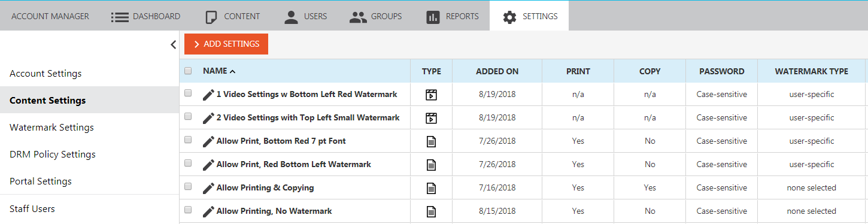Click the Print column header
The height and width of the screenshot is (224, 868).
578,71
